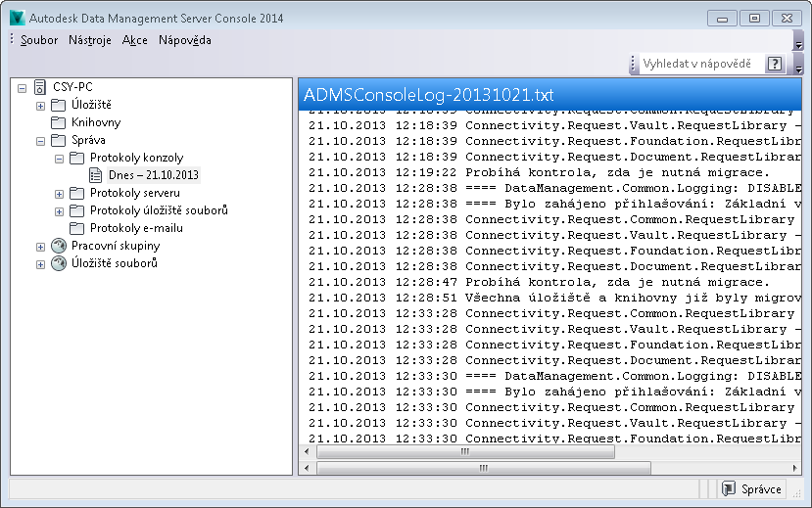Open the help toolbar options dropdown arrow

point(798,64)
